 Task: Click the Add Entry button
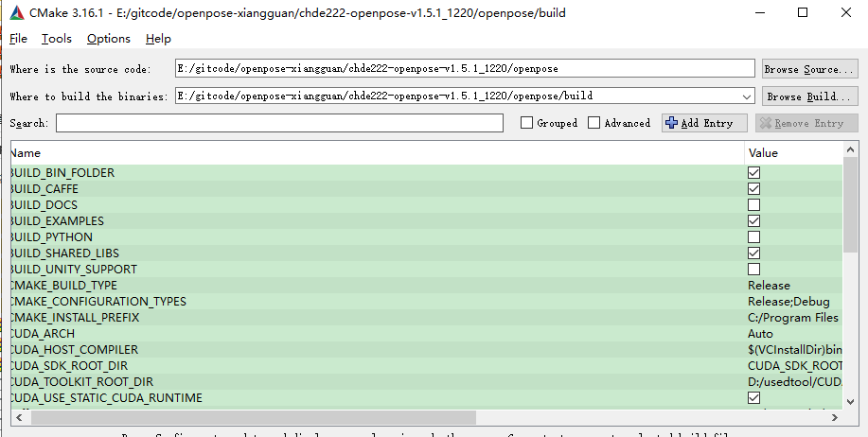tap(704, 123)
